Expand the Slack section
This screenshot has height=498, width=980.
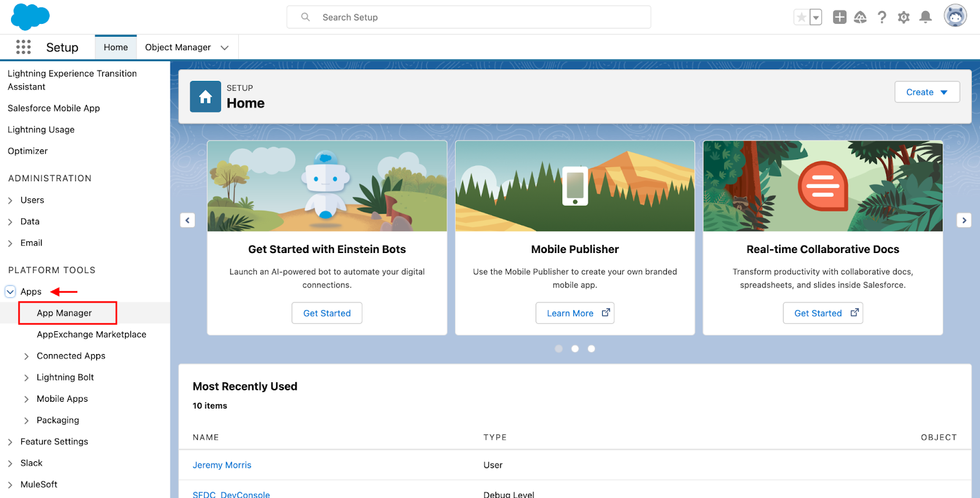(x=10, y=463)
